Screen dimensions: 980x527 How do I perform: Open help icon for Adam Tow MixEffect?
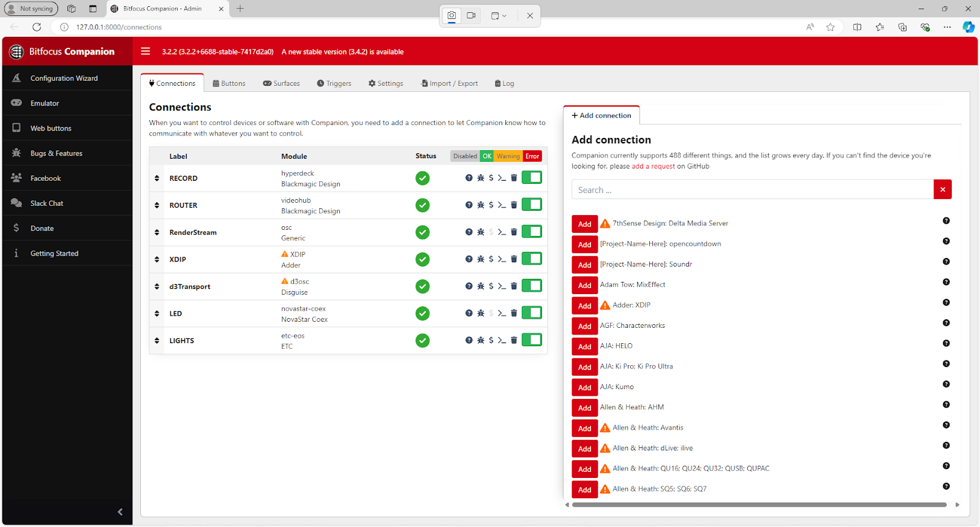click(x=946, y=282)
